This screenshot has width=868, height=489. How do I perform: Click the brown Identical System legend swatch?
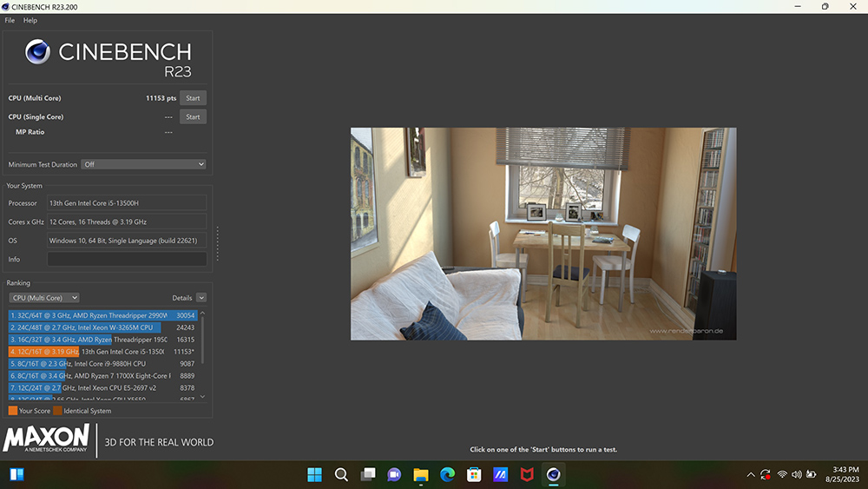pyautogui.click(x=57, y=411)
